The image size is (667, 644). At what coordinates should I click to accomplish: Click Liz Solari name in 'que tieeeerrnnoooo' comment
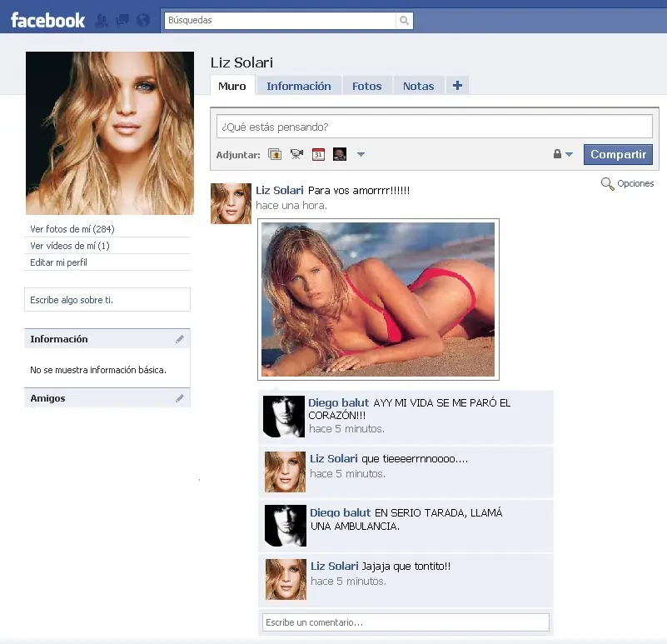333,458
